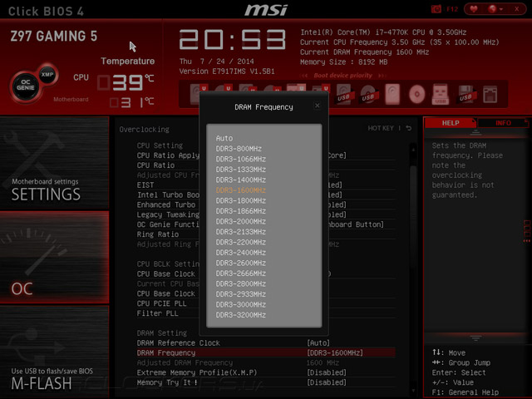Click the DRAM Frequency [DDR3-1600MHz] value
The image size is (532, 399).
335,352
